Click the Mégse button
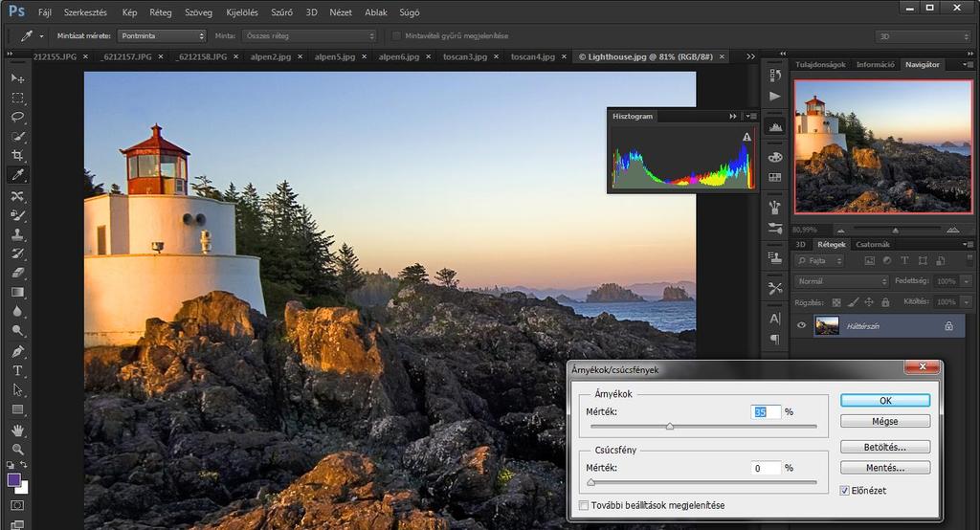The image size is (980, 530). tap(885, 421)
